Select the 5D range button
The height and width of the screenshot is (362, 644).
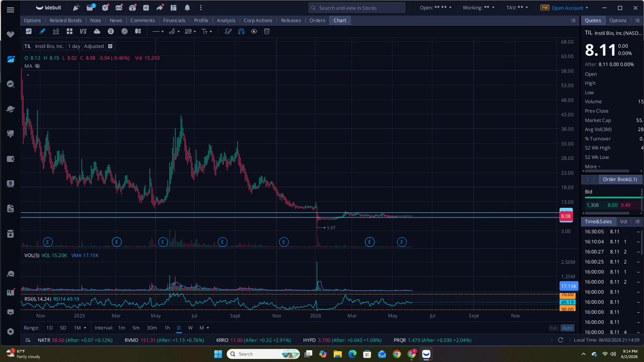pos(63,328)
